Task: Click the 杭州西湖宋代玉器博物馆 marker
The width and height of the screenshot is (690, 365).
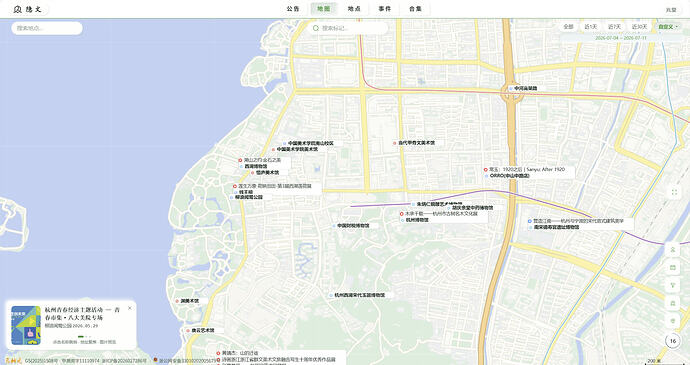Action: pos(357,295)
